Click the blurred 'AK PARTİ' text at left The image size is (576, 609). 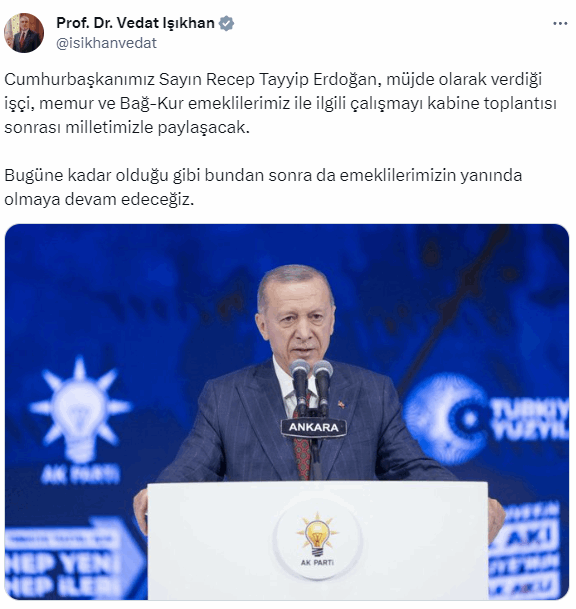[x=80, y=475]
